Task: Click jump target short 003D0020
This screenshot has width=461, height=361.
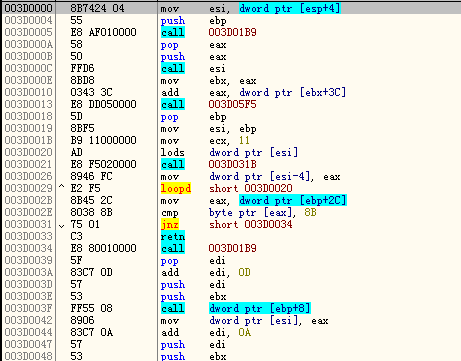Action: click(251, 188)
